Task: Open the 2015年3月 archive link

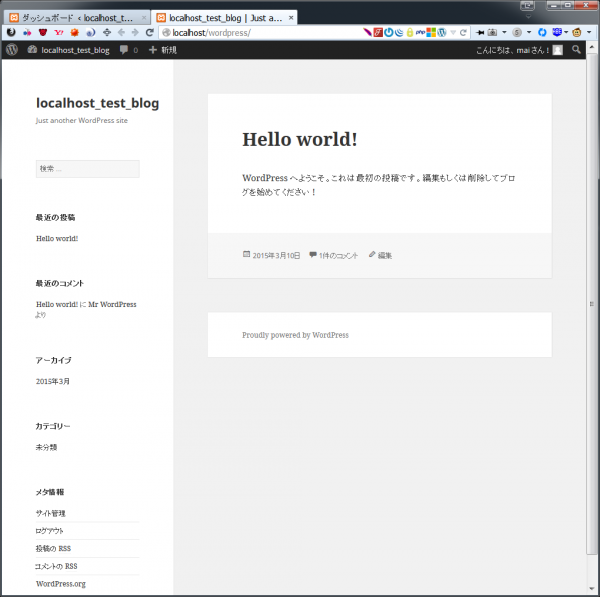Action: click(53, 381)
